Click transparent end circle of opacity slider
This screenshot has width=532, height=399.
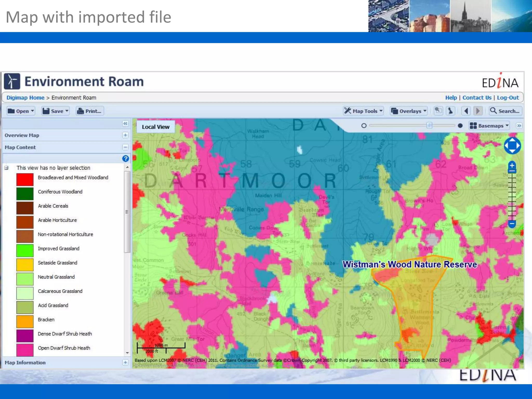click(364, 126)
